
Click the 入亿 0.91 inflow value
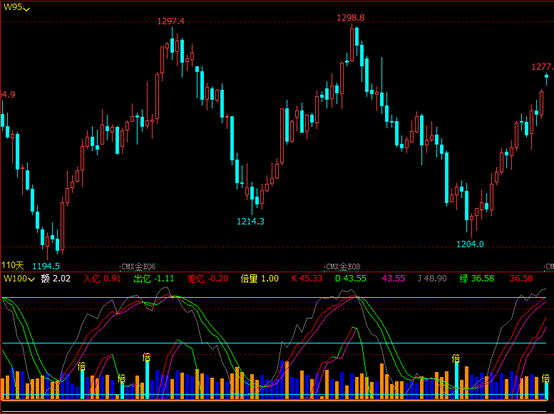point(102,279)
